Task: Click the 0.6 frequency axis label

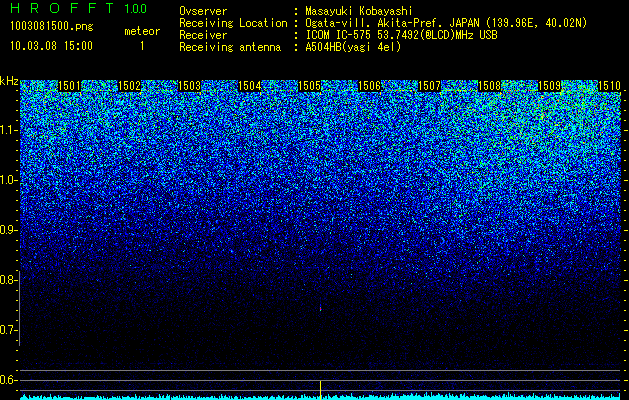Action: (8, 380)
